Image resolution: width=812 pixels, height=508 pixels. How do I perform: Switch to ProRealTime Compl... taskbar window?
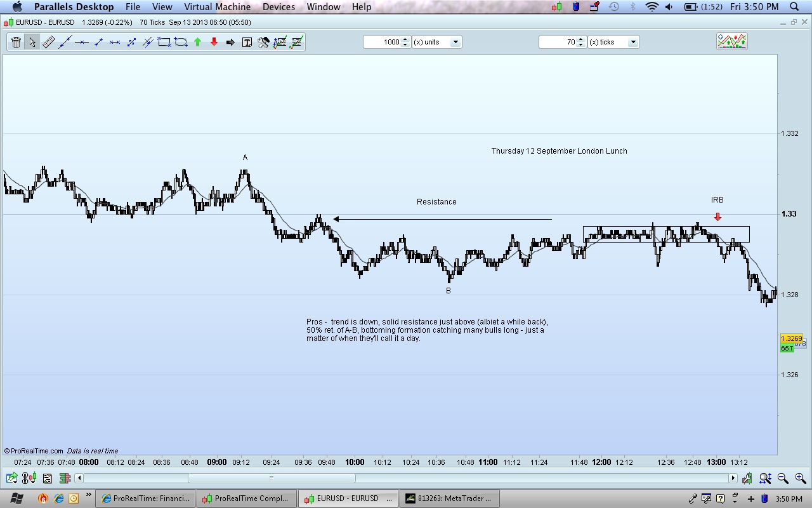[247, 498]
